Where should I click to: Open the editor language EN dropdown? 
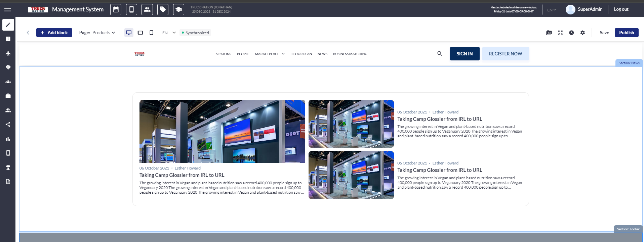(169, 33)
